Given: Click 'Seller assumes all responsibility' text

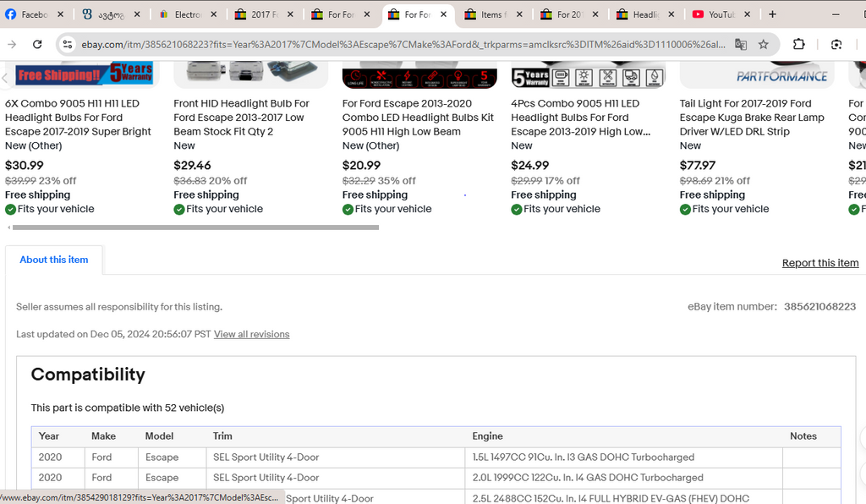Looking at the screenshot, I should pyautogui.click(x=119, y=307).
